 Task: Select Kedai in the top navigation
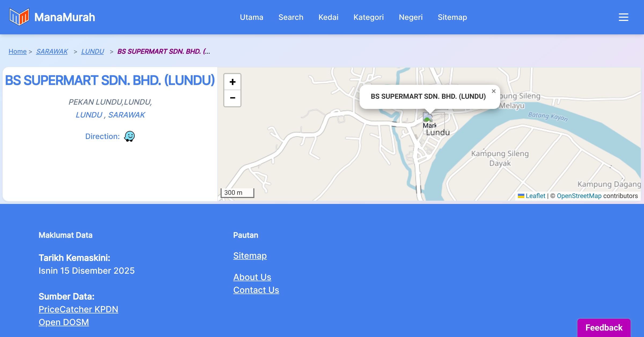pyautogui.click(x=328, y=17)
